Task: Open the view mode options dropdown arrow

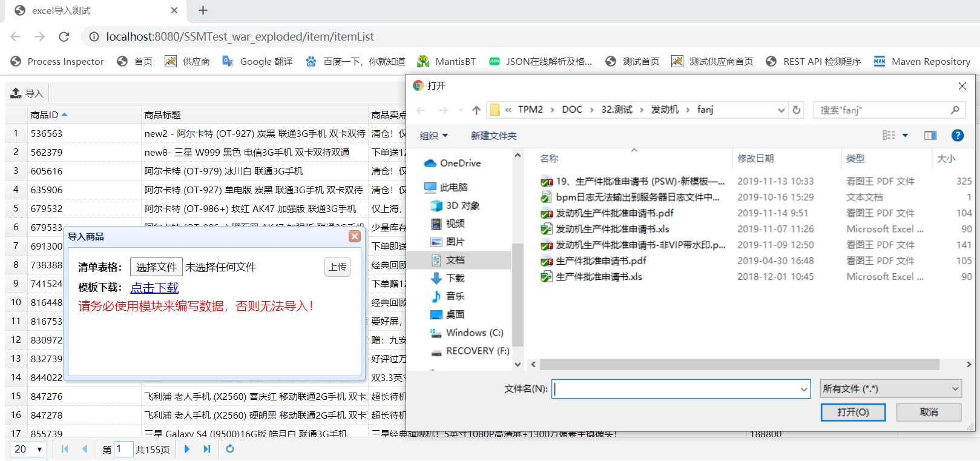Action: tap(906, 135)
